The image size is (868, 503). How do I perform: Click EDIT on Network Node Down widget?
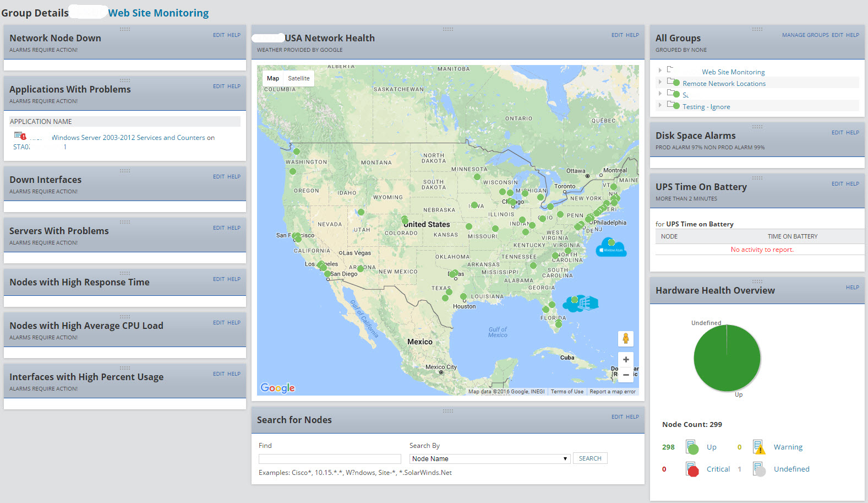pyautogui.click(x=219, y=35)
